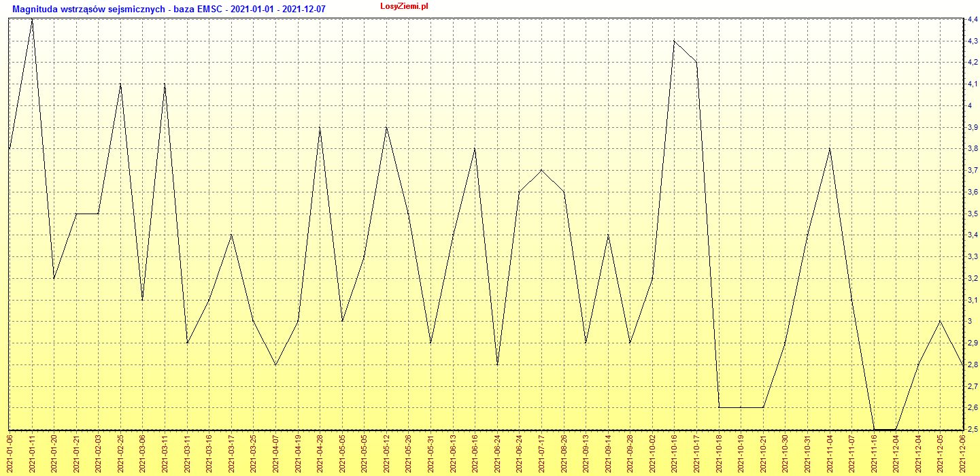Select the 3,8 peak on 2021-11-04
This screenshot has height=476, width=980.
coord(829,149)
